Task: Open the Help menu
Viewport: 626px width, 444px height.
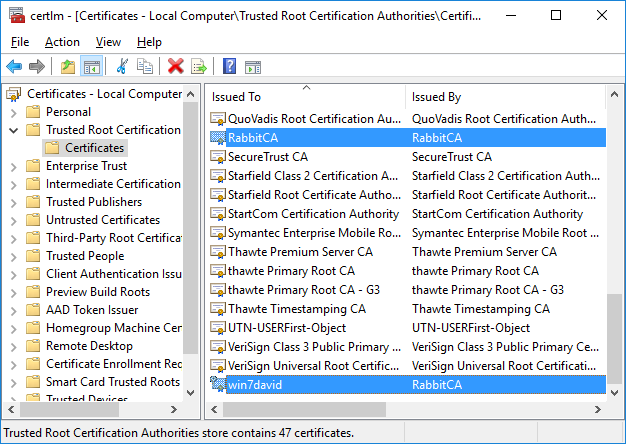Action: coord(149,42)
